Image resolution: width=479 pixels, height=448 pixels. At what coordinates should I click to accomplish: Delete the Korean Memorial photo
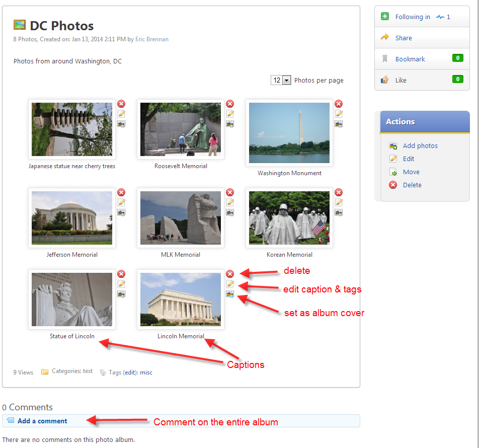click(x=339, y=192)
